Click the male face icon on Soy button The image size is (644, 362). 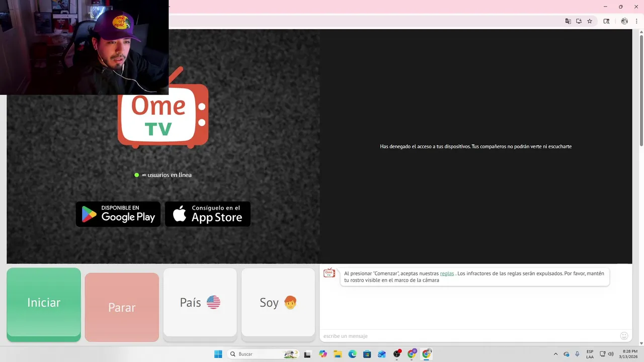click(290, 302)
